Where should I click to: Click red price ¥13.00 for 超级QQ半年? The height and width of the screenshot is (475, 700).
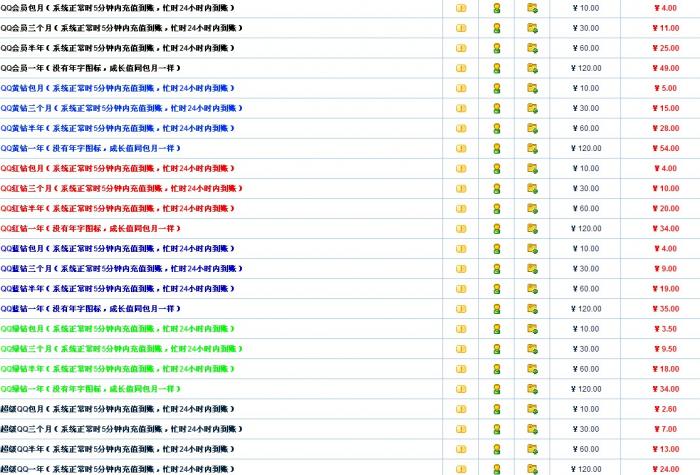pos(666,449)
